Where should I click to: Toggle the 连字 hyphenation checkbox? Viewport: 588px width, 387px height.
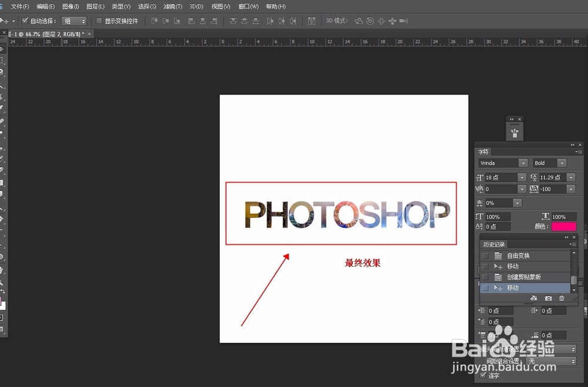point(483,375)
